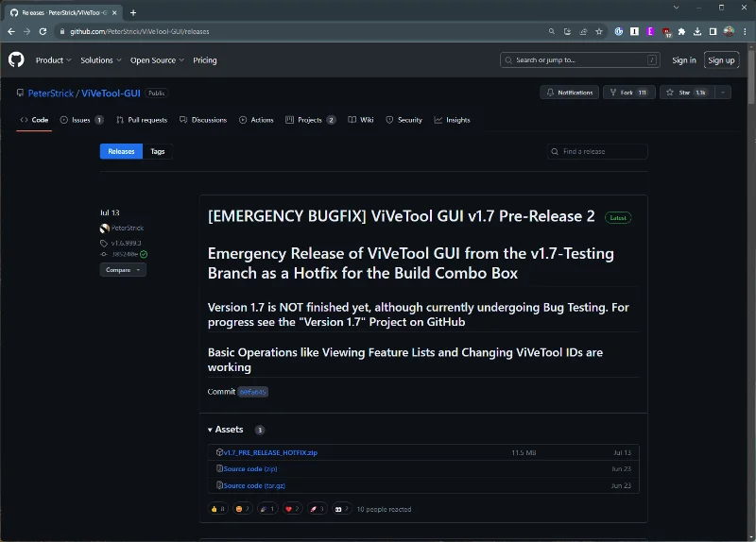Screen dimensions: 756x542
Task: Open the tab search chevron in title bar
Action: (676, 8)
